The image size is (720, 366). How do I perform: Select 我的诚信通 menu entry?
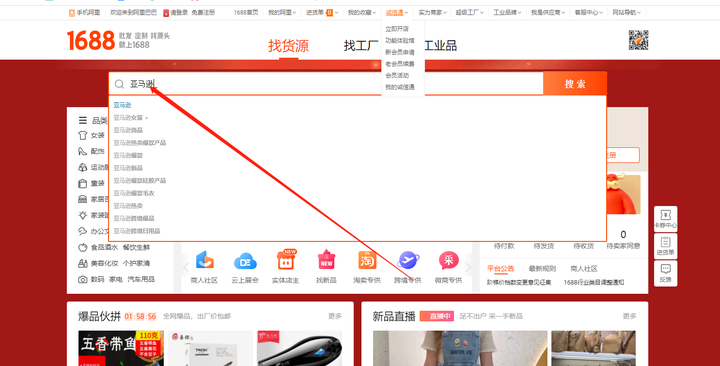pos(399,87)
